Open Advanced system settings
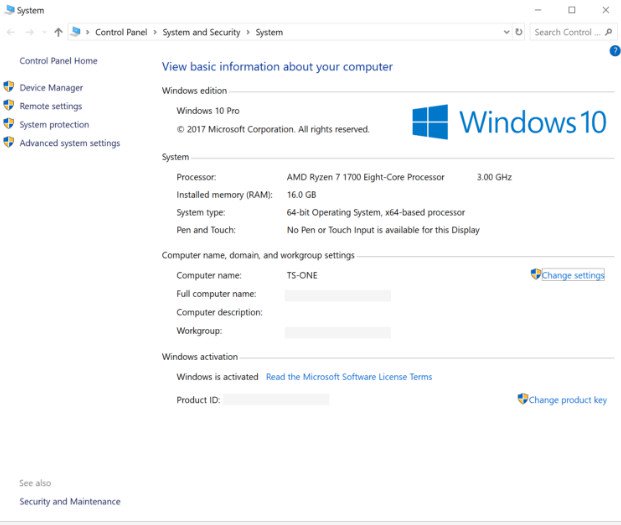Screen dimensions: 621x525 [70, 143]
